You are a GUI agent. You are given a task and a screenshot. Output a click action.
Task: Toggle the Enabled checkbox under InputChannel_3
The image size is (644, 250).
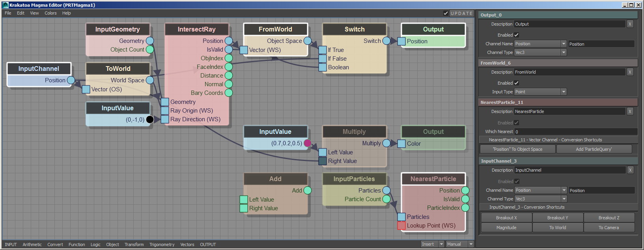coord(517,181)
